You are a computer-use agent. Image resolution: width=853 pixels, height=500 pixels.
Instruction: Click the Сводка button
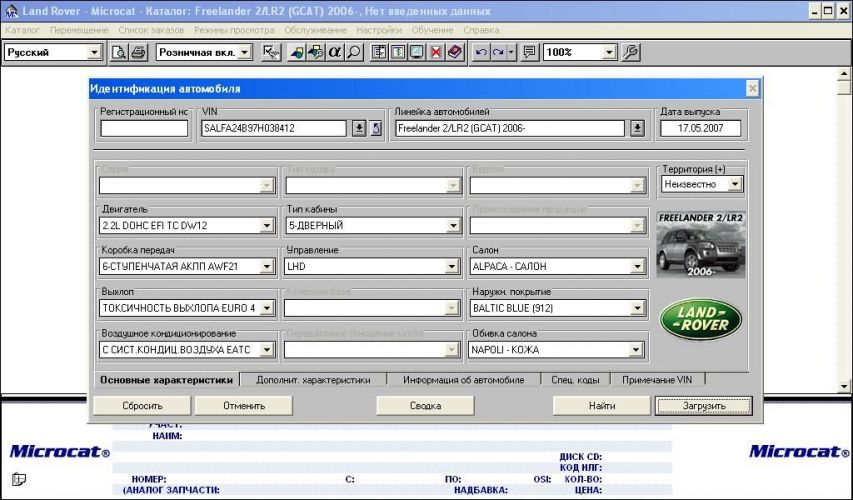pyautogui.click(x=425, y=406)
